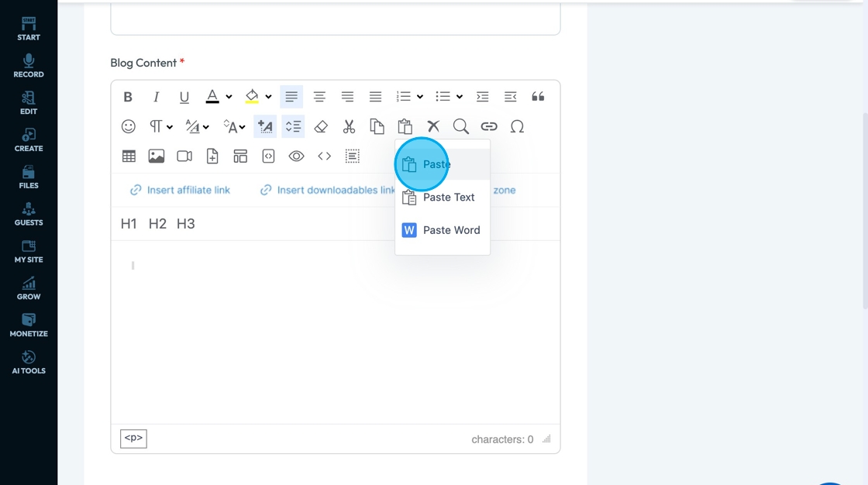Screen dimensions: 868x485
Task: Choose Paste Text from the menu
Action: [x=443, y=197]
